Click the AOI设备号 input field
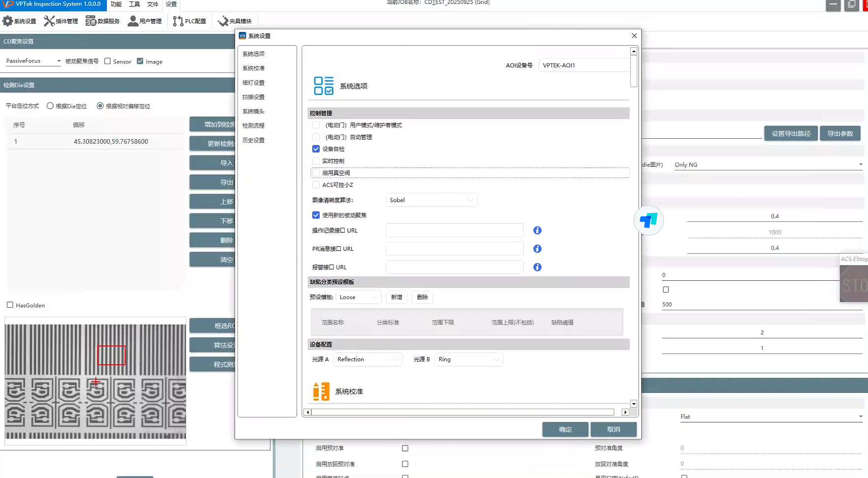 584,65
